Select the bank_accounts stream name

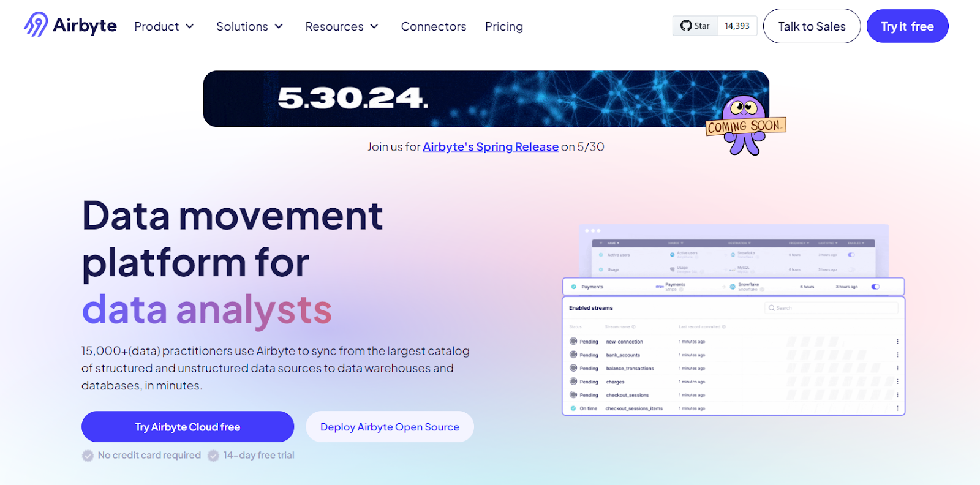point(623,355)
